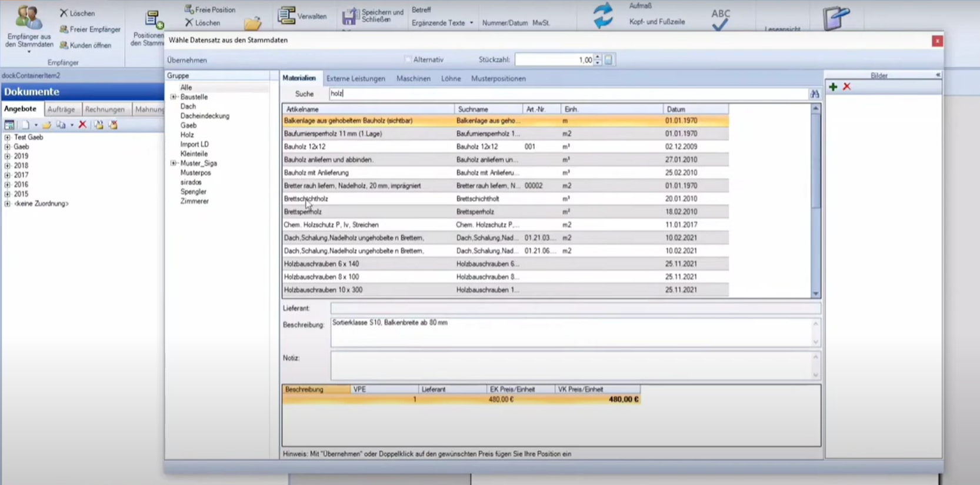
Task: Expand the Test Gaeb folder
Action: pos(7,137)
